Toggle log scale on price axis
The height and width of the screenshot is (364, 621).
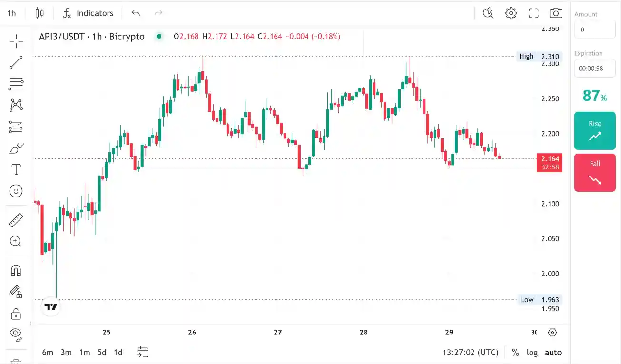point(532,353)
